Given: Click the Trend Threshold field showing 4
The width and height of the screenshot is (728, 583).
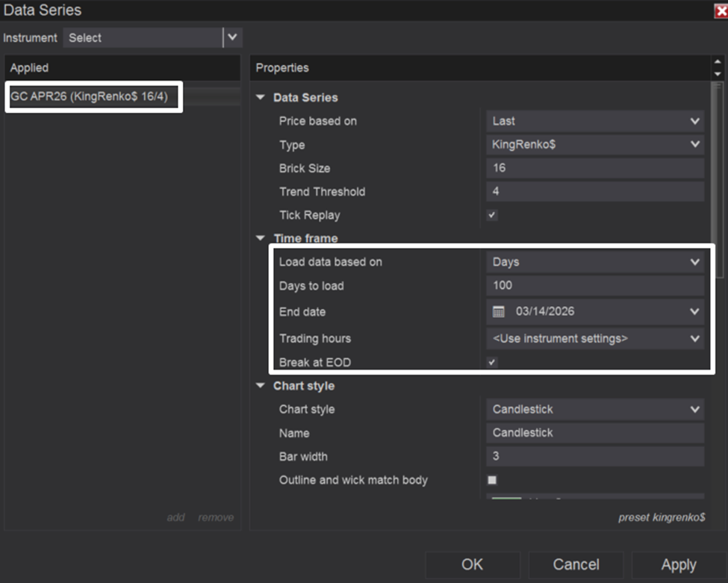Looking at the screenshot, I should point(595,191).
